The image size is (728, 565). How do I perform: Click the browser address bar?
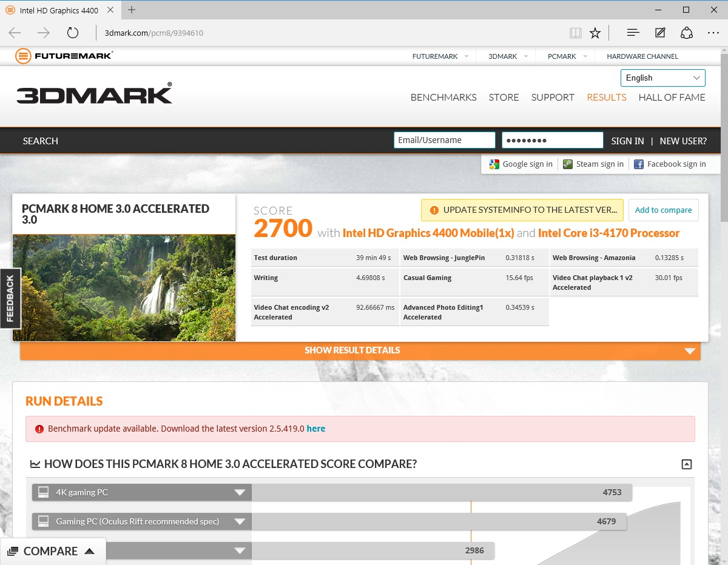tap(331, 33)
